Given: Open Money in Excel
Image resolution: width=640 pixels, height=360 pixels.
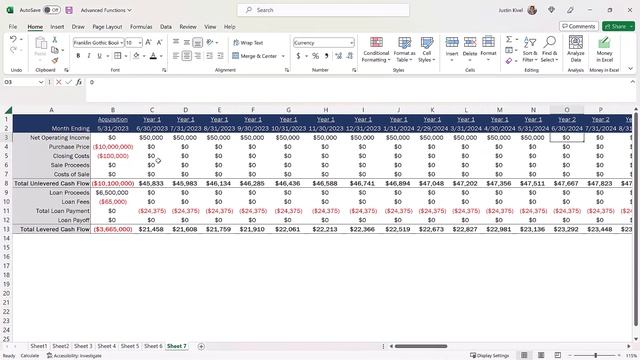Looking at the screenshot, I should tap(604, 49).
